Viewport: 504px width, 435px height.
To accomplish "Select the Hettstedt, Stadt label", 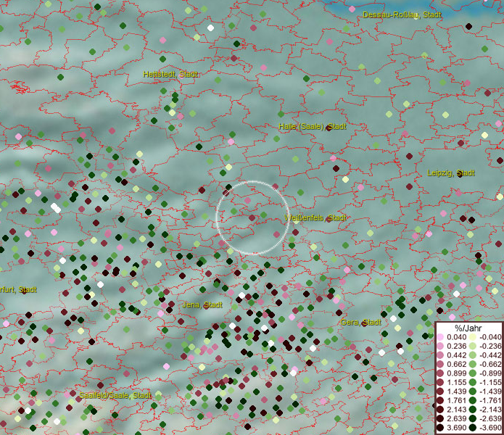I will coord(170,74).
